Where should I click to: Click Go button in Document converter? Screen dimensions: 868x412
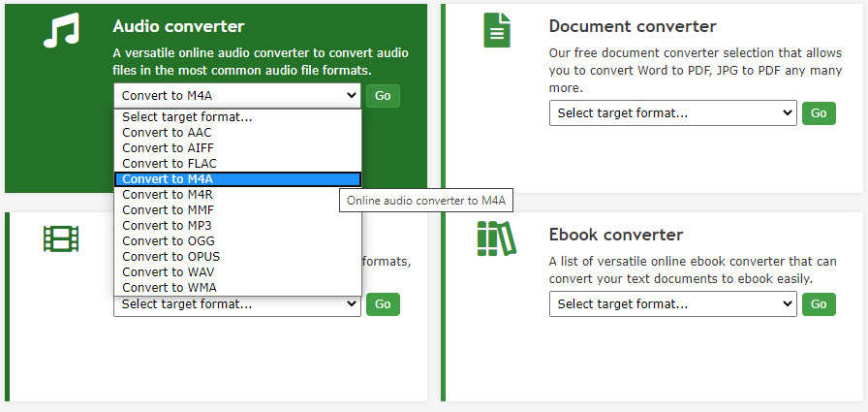[x=819, y=113]
